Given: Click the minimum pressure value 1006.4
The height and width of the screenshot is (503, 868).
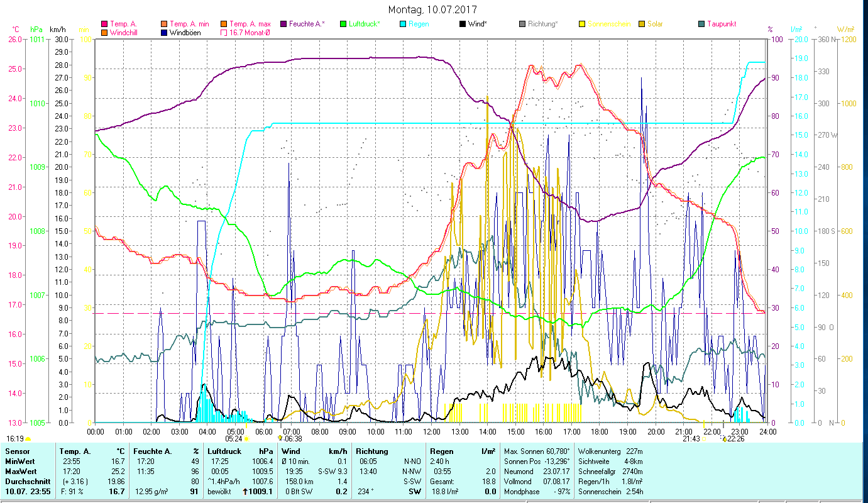Looking at the screenshot, I should (x=262, y=461).
